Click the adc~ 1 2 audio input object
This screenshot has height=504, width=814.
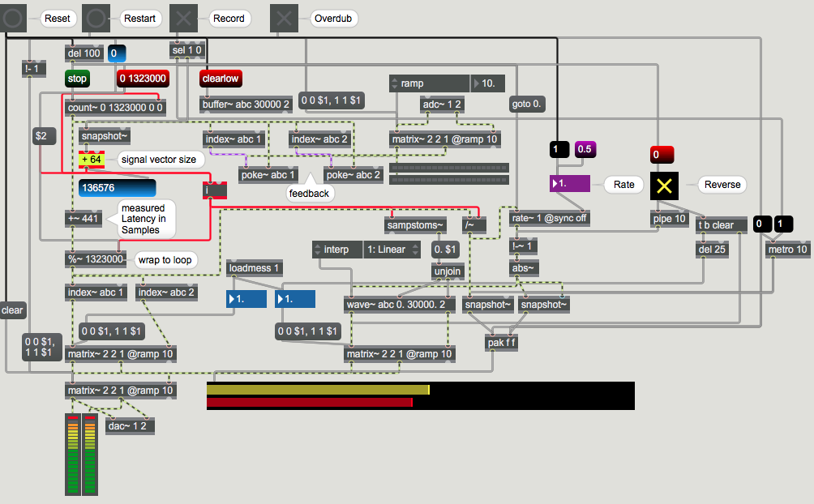pos(441,104)
